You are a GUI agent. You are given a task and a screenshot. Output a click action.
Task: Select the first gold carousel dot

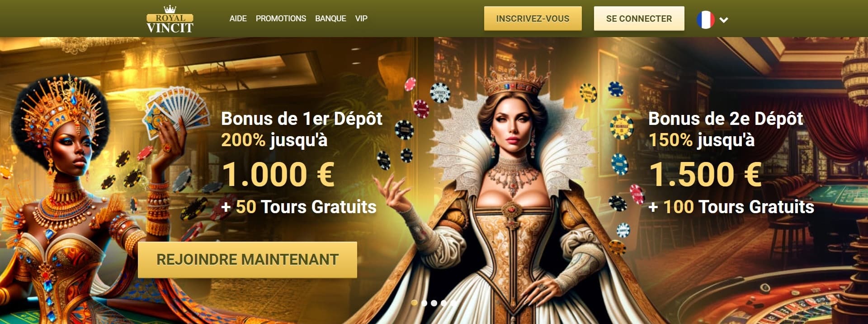pos(414,303)
